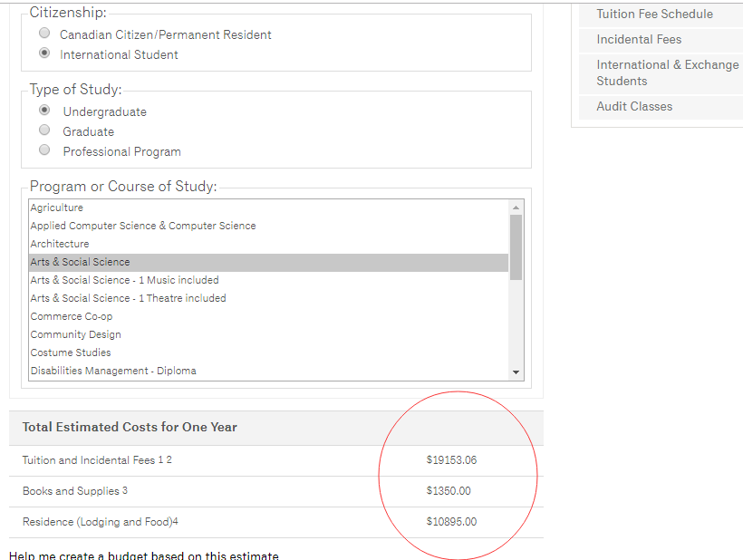The image size is (743, 560).
Task: Choose Professional Program radio option
Action: 44,150
